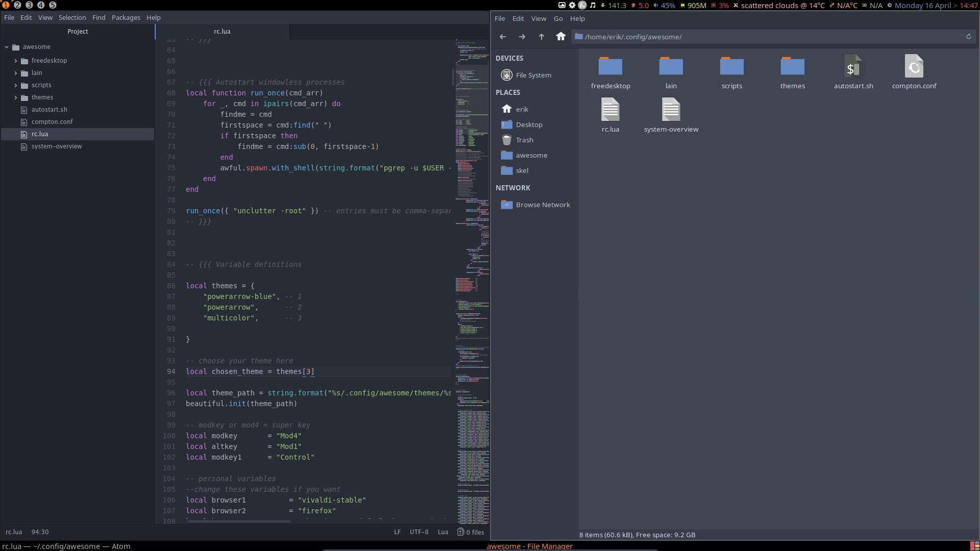
Task: Open Atom Packages menu
Action: pos(126,17)
